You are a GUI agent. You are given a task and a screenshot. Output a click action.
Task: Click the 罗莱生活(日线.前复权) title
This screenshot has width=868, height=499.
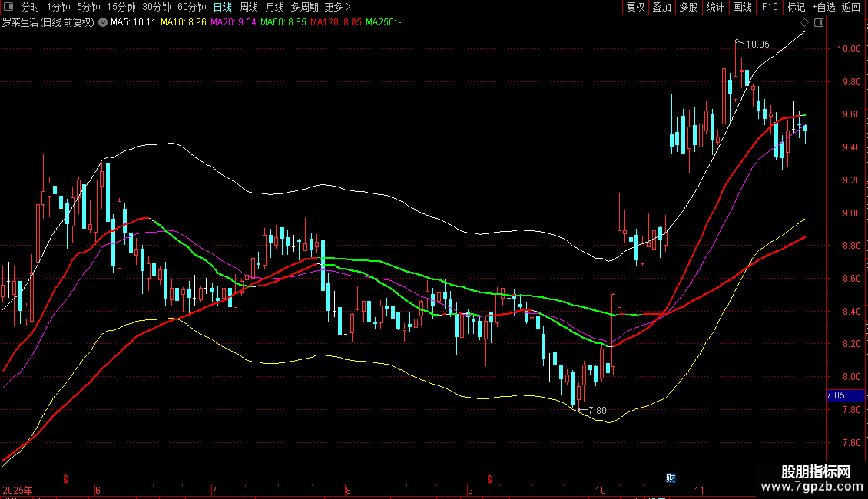[48, 22]
